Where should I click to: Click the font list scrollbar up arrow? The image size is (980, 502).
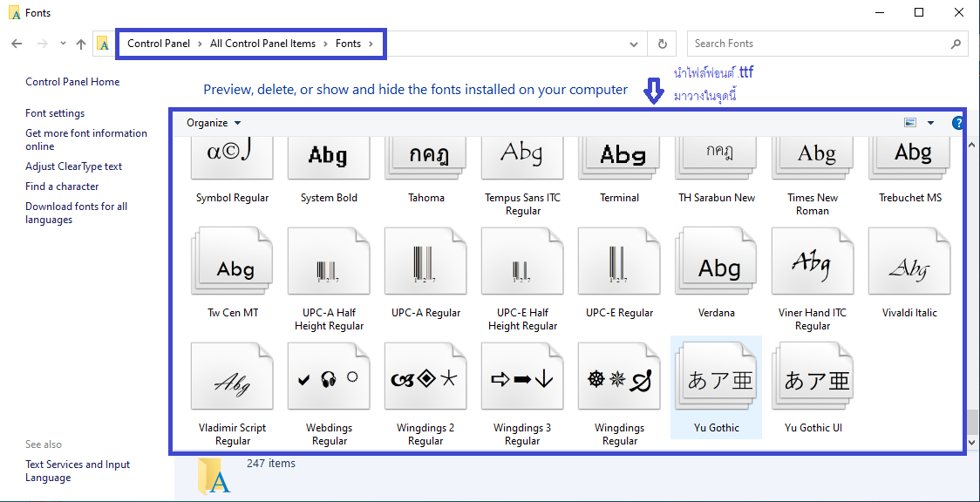pyautogui.click(x=972, y=145)
